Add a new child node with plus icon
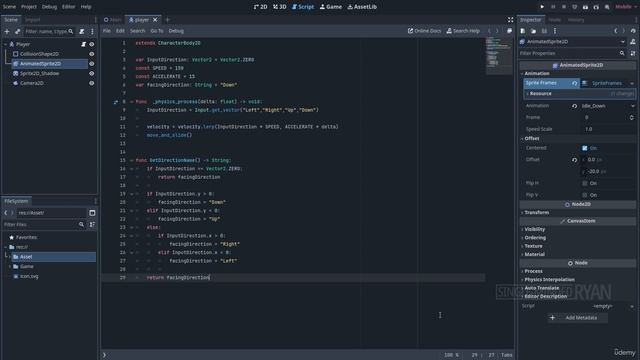Screen dimensions: 640x360 7,31
